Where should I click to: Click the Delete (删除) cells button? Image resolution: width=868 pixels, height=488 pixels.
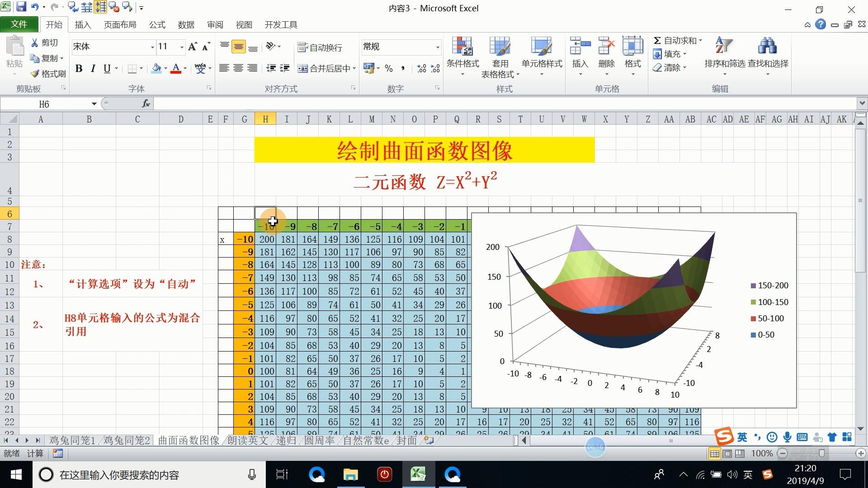click(x=607, y=56)
